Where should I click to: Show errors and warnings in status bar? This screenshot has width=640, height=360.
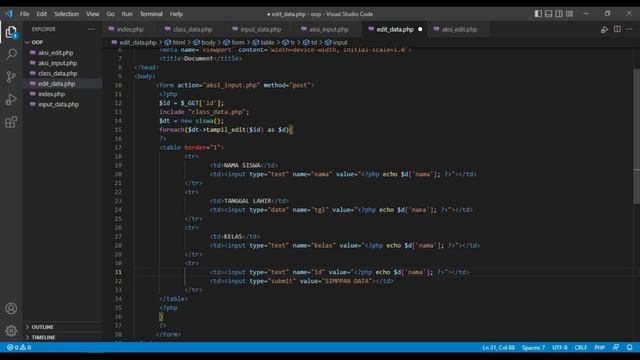(19, 347)
